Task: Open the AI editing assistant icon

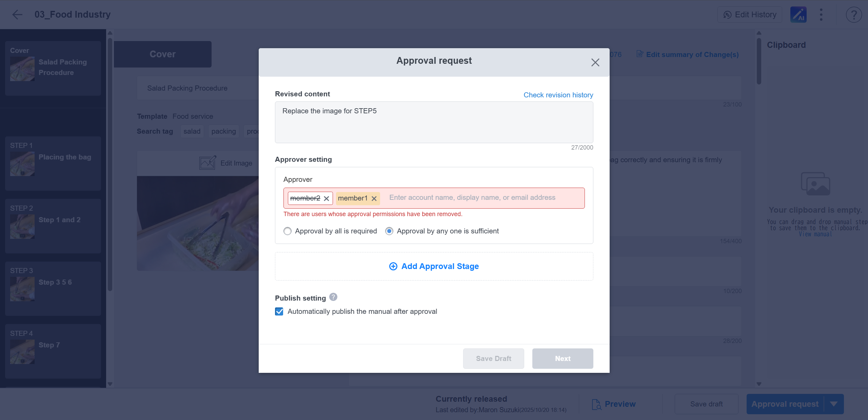Action: click(798, 15)
